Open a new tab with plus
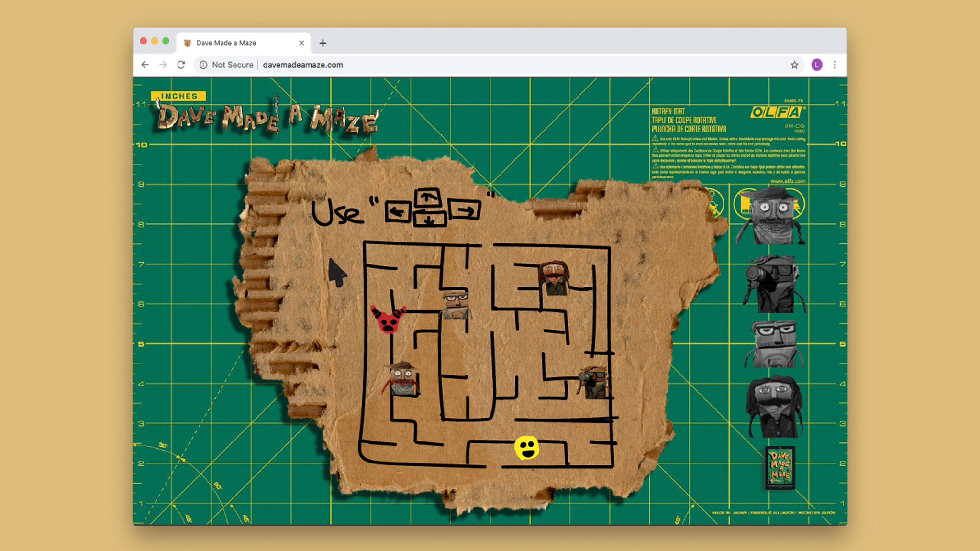 [x=323, y=43]
